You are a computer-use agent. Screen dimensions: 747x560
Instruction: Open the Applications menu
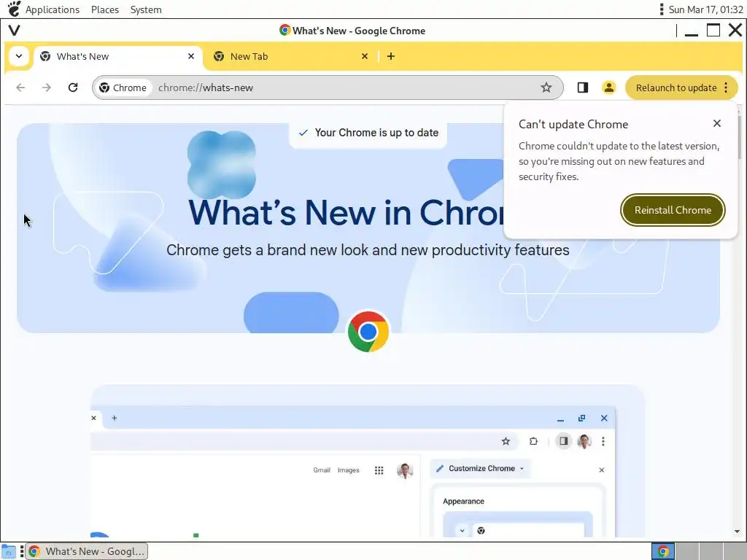pyautogui.click(x=53, y=9)
